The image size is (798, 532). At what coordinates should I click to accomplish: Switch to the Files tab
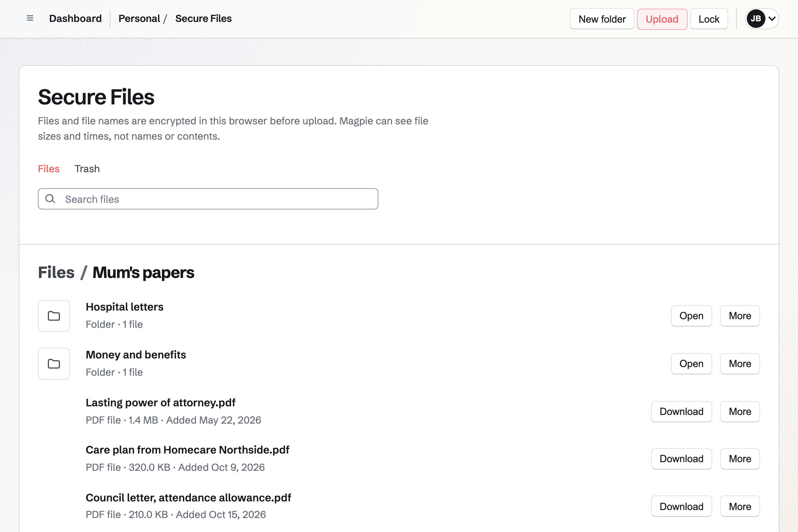49,169
